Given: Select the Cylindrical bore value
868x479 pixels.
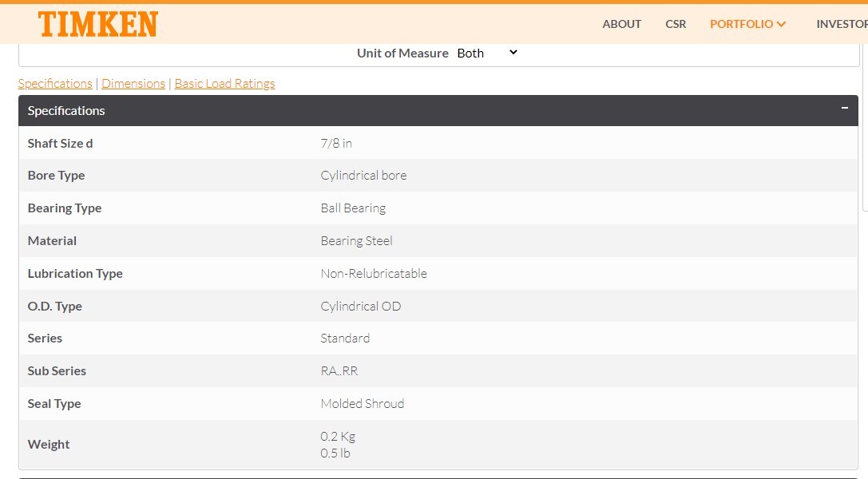Looking at the screenshot, I should 363,176.
